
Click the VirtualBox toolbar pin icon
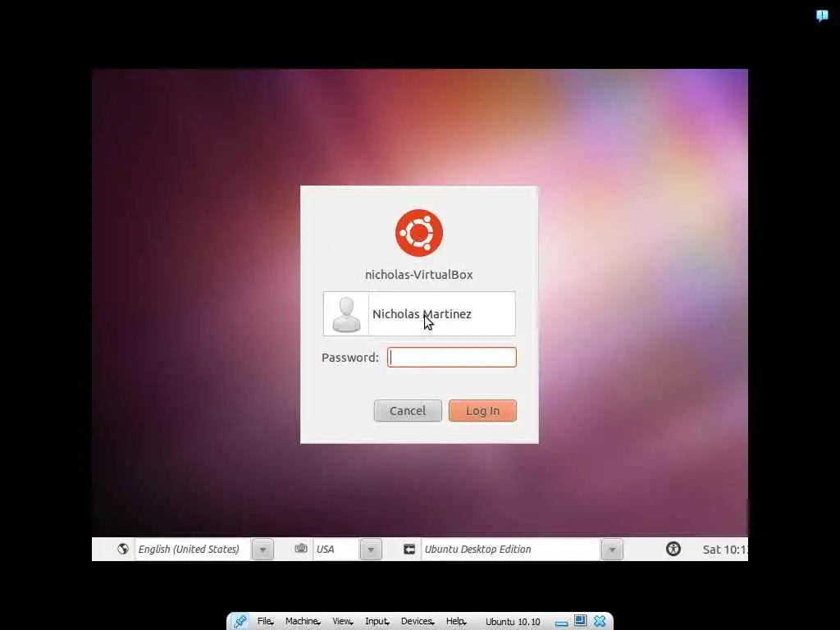[x=240, y=622]
